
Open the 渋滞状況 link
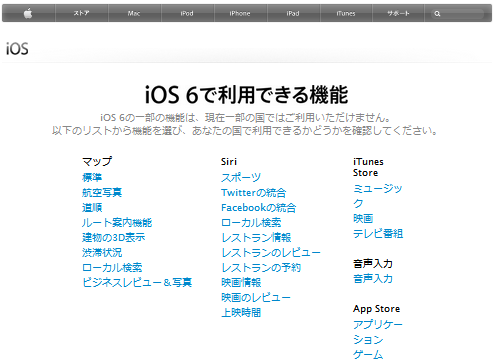[102, 253]
